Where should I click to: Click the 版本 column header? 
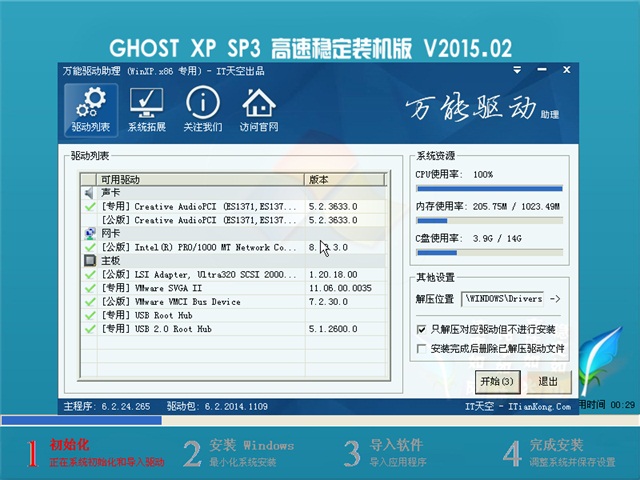click(x=344, y=179)
